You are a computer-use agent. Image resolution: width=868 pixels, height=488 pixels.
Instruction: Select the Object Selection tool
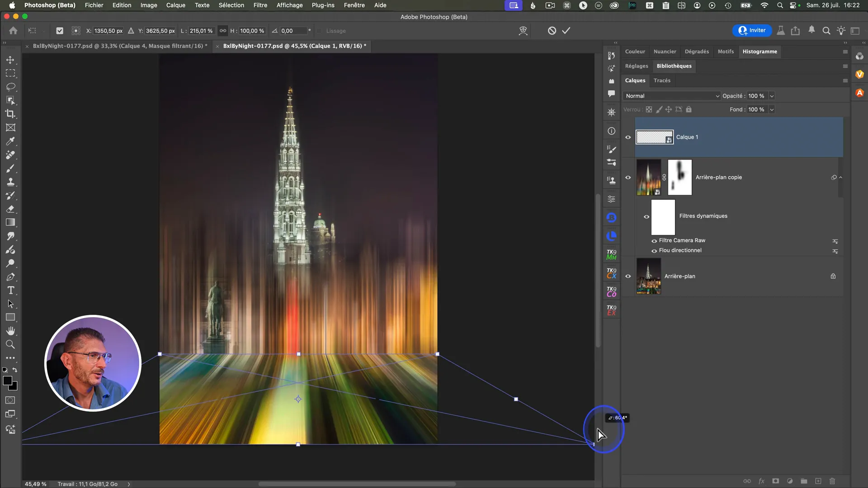[10, 100]
